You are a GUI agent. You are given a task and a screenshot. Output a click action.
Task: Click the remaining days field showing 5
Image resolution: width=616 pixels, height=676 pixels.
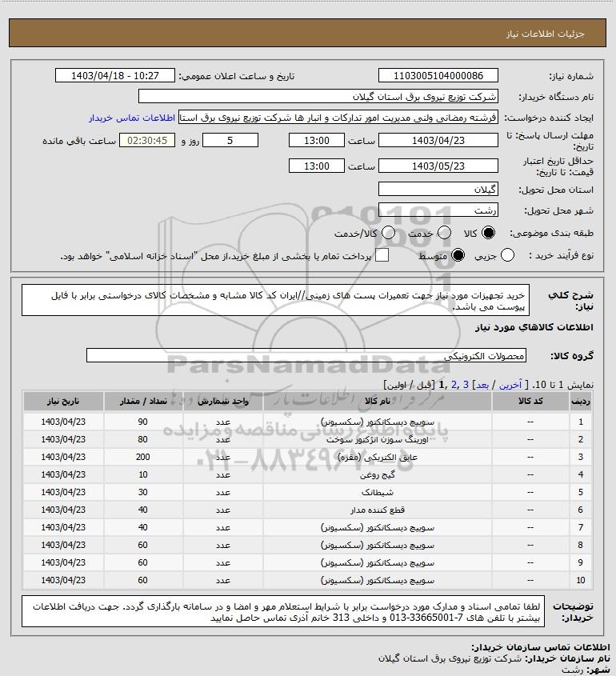(230, 140)
